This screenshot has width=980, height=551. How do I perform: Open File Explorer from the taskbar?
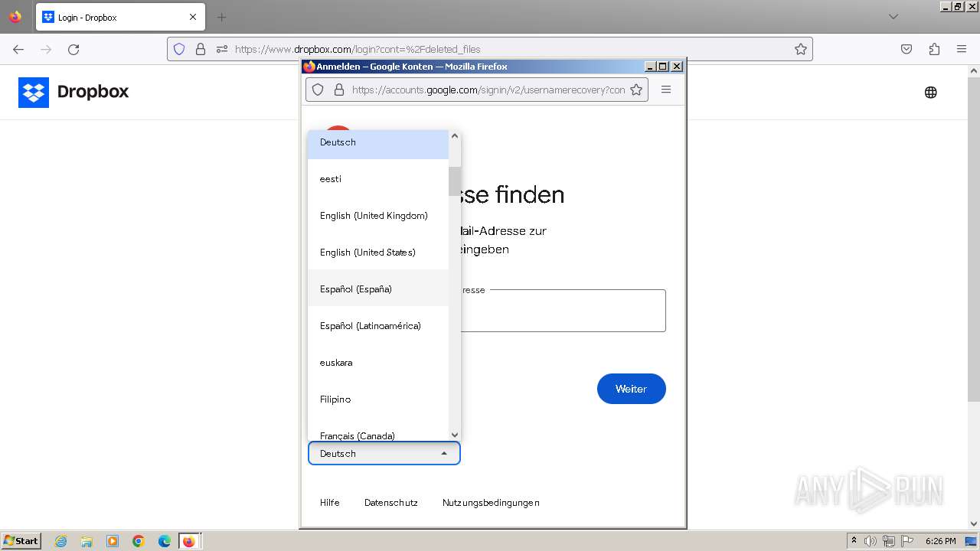point(87,541)
